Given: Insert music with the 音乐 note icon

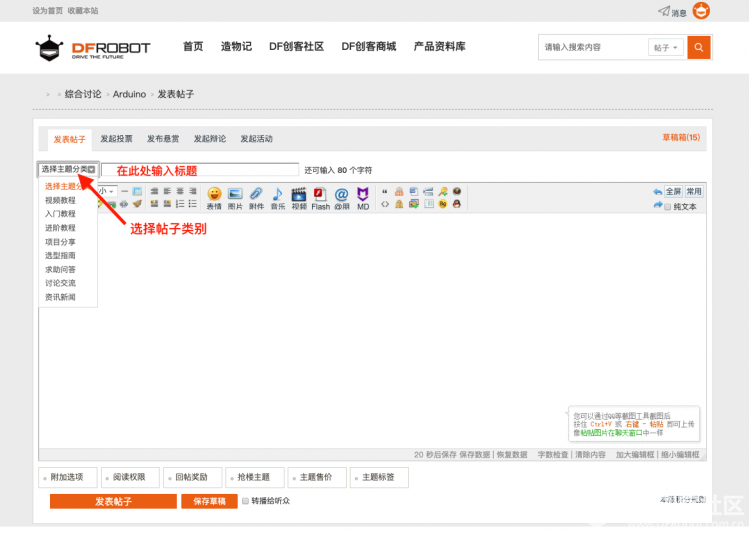Looking at the screenshot, I should pos(278,198).
